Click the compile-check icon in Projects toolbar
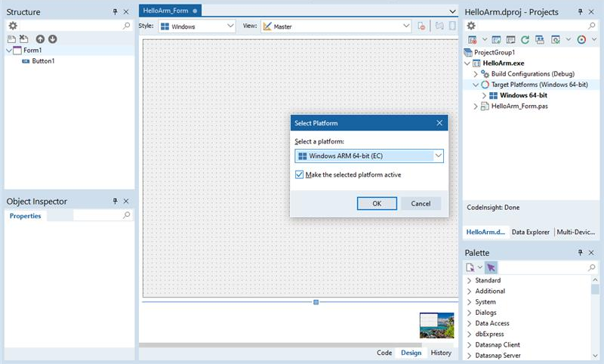The height and width of the screenshot is (364, 604). tap(556, 40)
